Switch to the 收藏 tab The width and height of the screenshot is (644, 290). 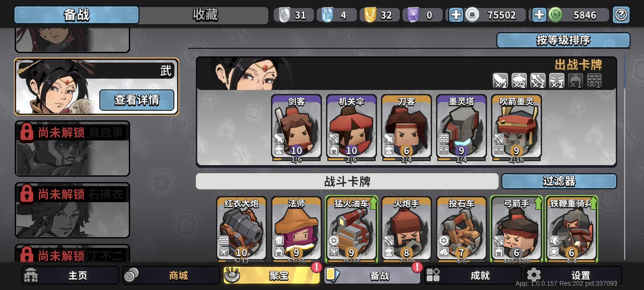point(205,15)
